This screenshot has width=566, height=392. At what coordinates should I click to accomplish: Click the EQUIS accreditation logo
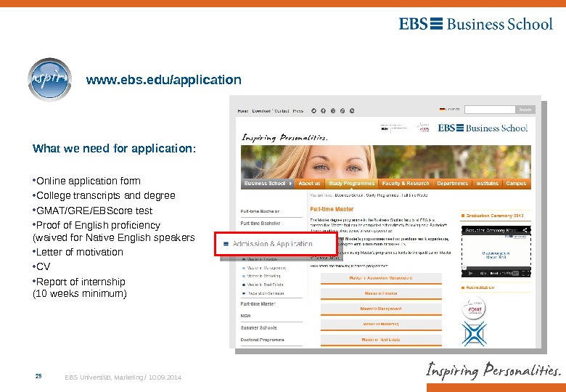(x=474, y=309)
